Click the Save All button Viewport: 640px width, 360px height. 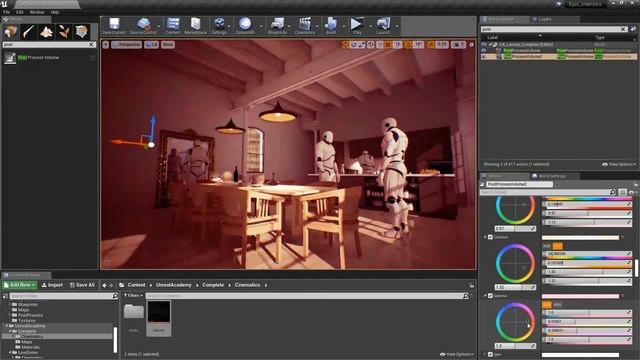[82, 285]
